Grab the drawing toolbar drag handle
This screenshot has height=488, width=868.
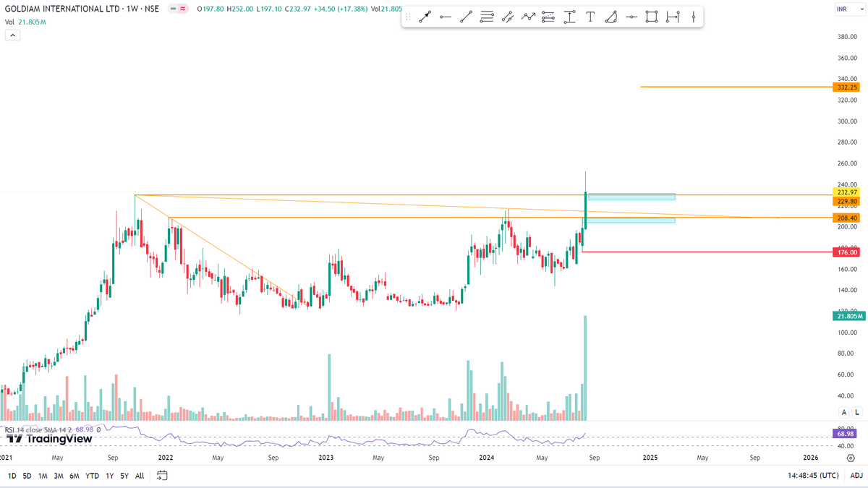point(409,17)
